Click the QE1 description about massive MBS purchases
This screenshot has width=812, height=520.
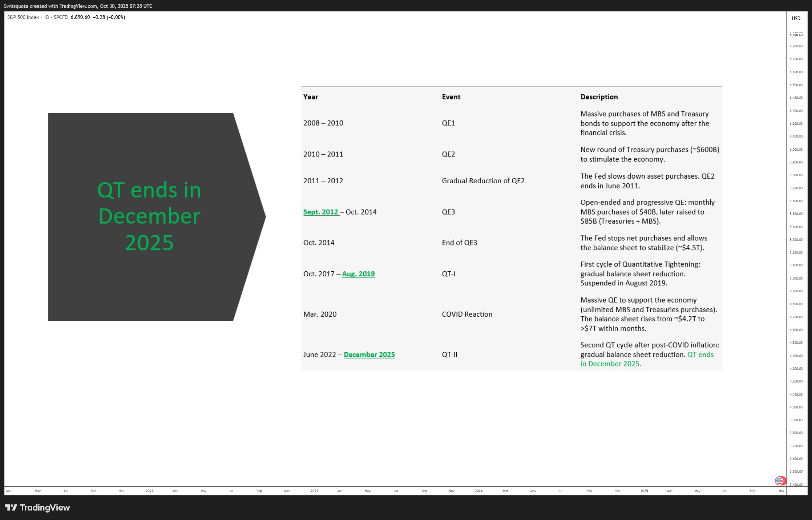click(x=645, y=123)
